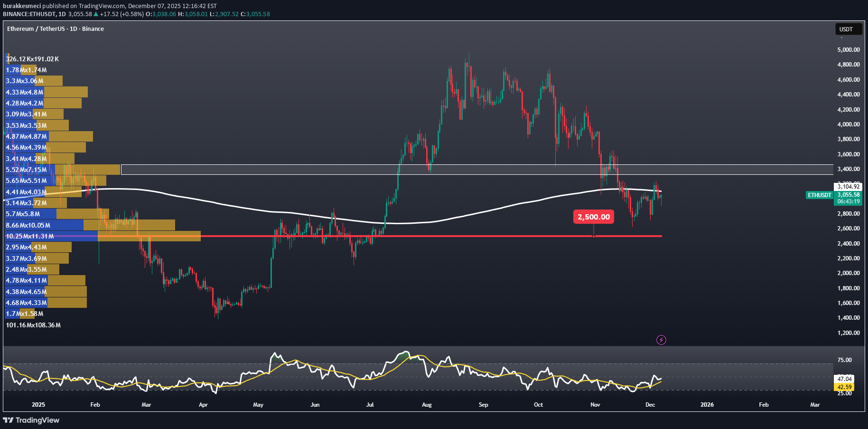Click the purple lightning bolt icon

tap(661, 340)
